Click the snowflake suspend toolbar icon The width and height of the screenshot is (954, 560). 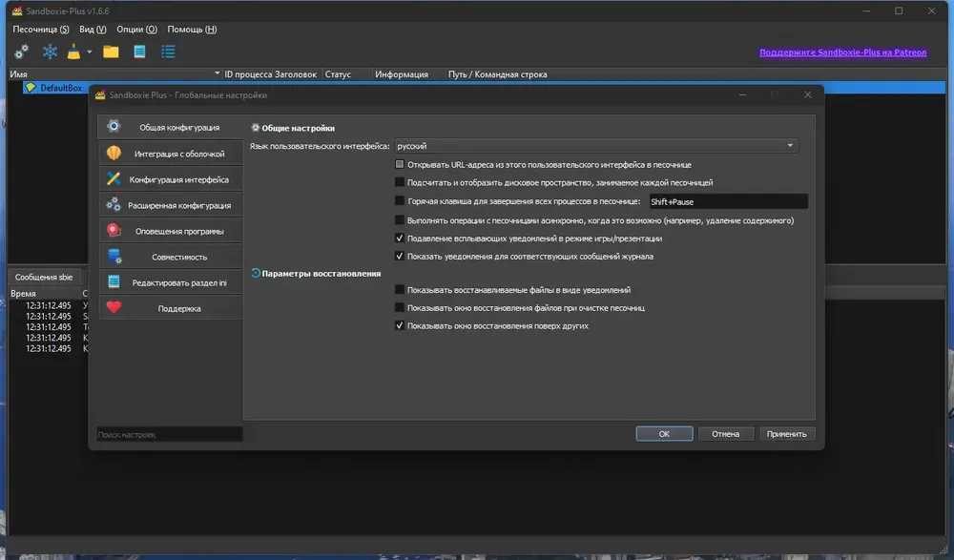50,52
